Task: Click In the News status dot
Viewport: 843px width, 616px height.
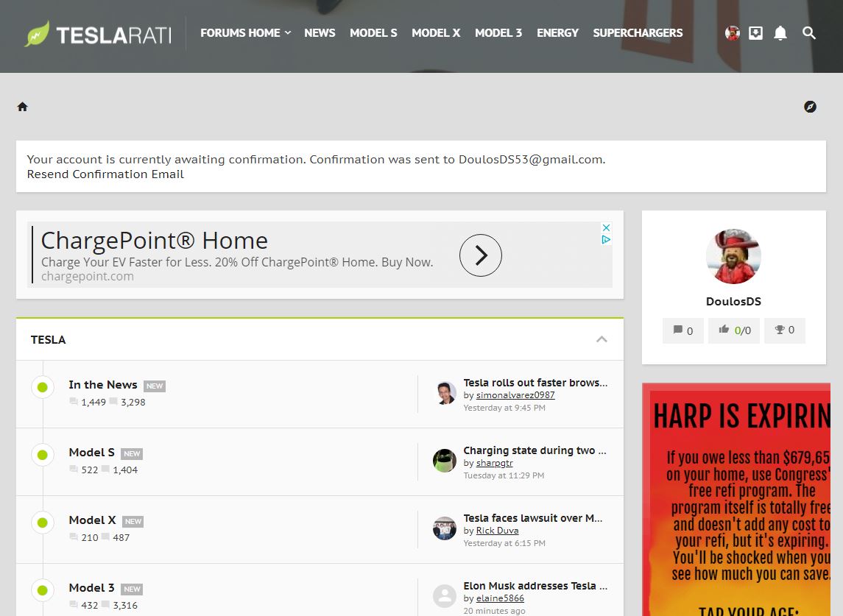Action: click(43, 387)
